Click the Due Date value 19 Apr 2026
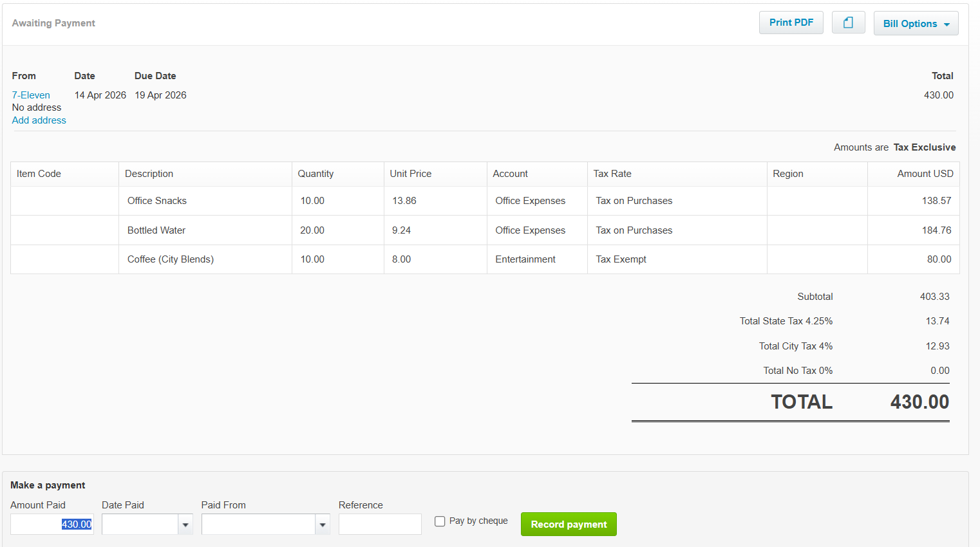Screen dimensions: 980x547 (x=160, y=95)
